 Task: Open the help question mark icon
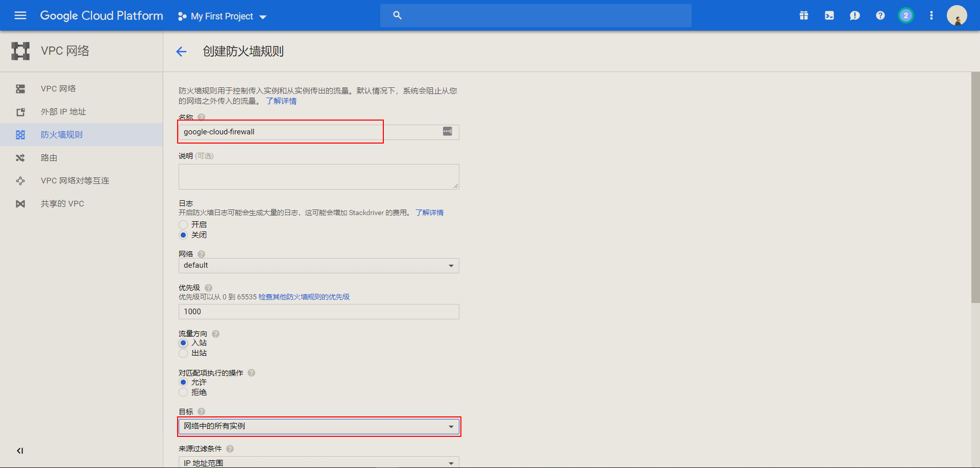(x=880, y=15)
